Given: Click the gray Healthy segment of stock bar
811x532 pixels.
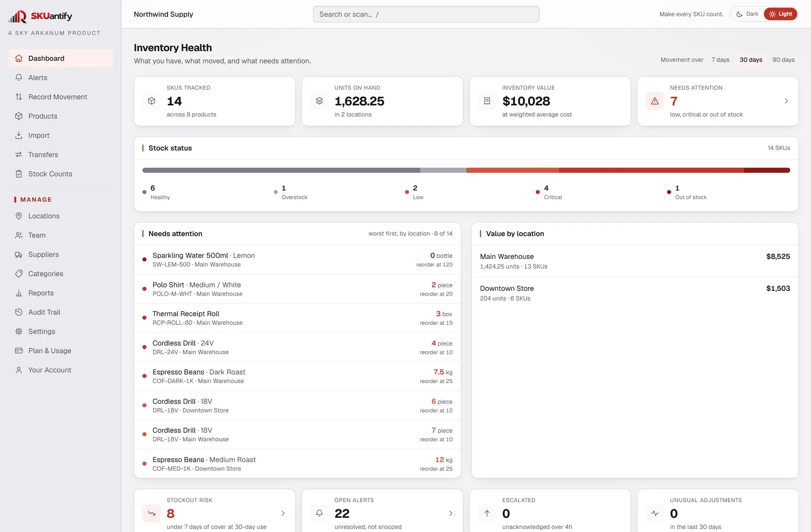Looking at the screenshot, I should coord(281,170).
